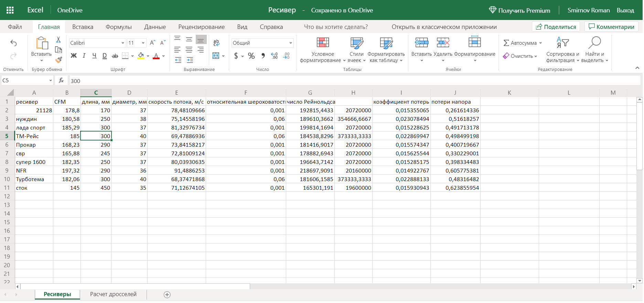Viewport: 644px width, 303px height.
Task: Apply the red font color
Action: [x=156, y=56]
